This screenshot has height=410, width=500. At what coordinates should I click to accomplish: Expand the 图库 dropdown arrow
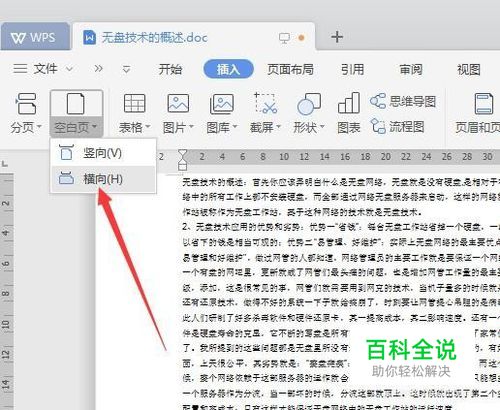pos(235,127)
